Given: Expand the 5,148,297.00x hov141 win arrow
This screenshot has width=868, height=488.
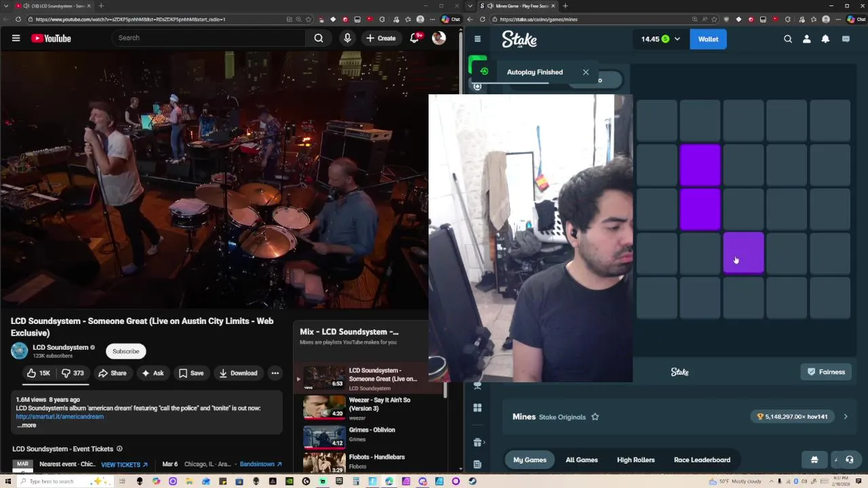Looking at the screenshot, I should click(845, 417).
